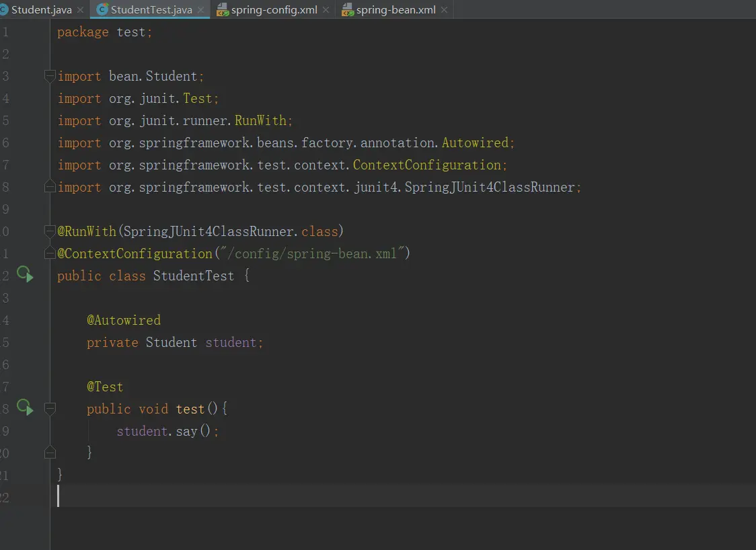Image resolution: width=756 pixels, height=550 pixels.
Task: Switch to the Student.java tab
Action: pos(42,9)
